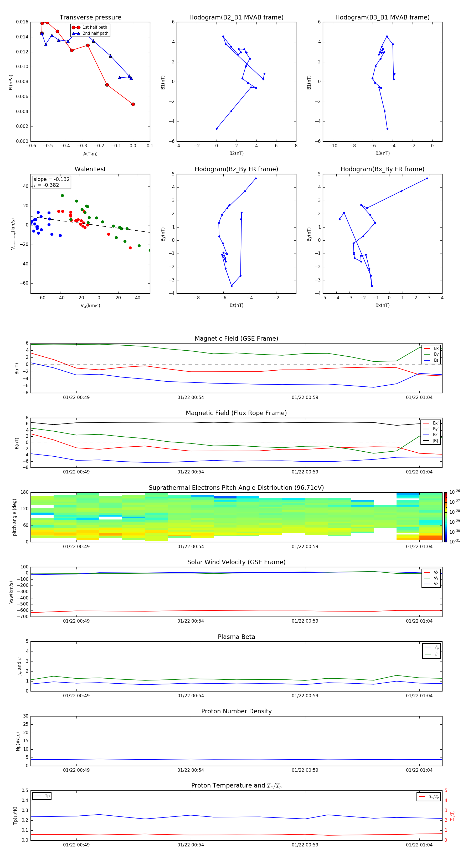Click the 01/22 00:54 tick label under Proton Temperature
The height and width of the screenshot is (868, 473).
coord(191,845)
